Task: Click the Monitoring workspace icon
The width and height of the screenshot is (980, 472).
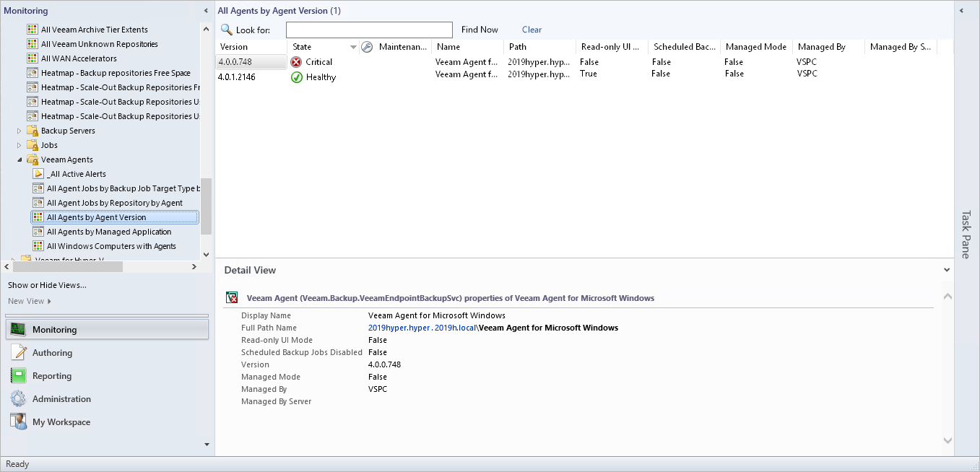Action: click(x=19, y=330)
